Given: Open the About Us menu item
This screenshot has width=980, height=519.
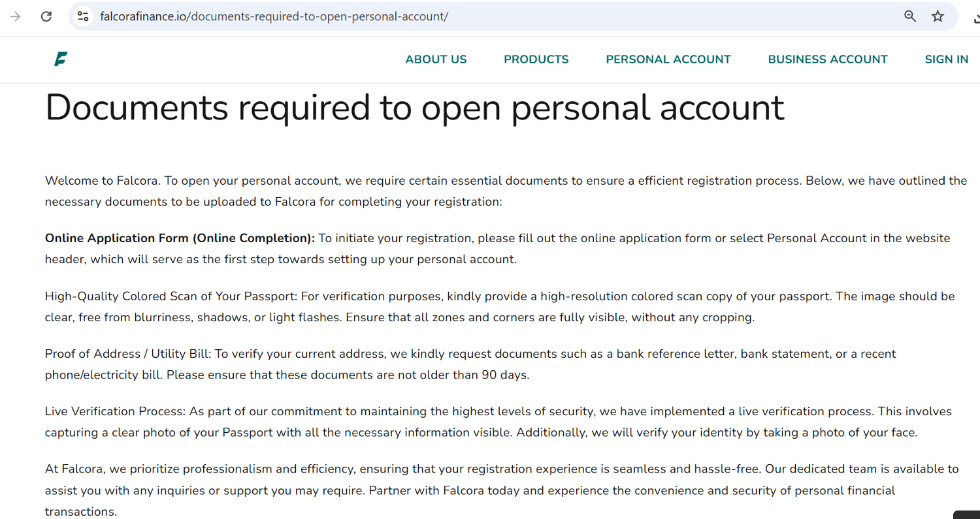Looking at the screenshot, I should click(x=436, y=59).
